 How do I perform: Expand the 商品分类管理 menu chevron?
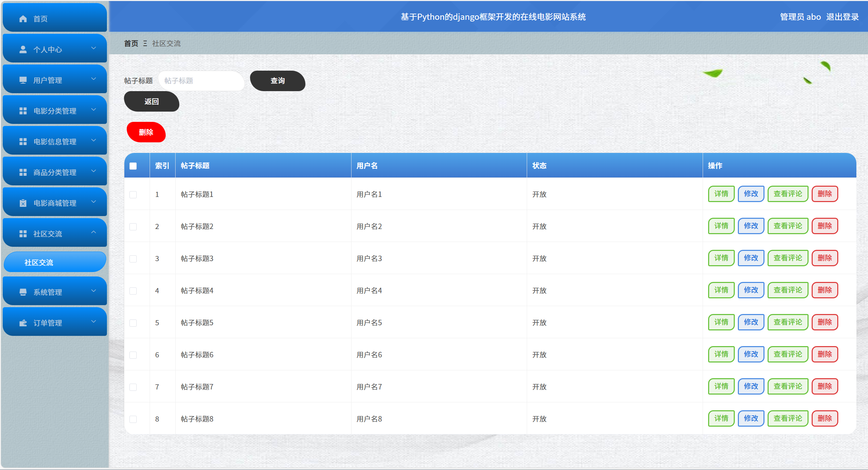click(94, 171)
